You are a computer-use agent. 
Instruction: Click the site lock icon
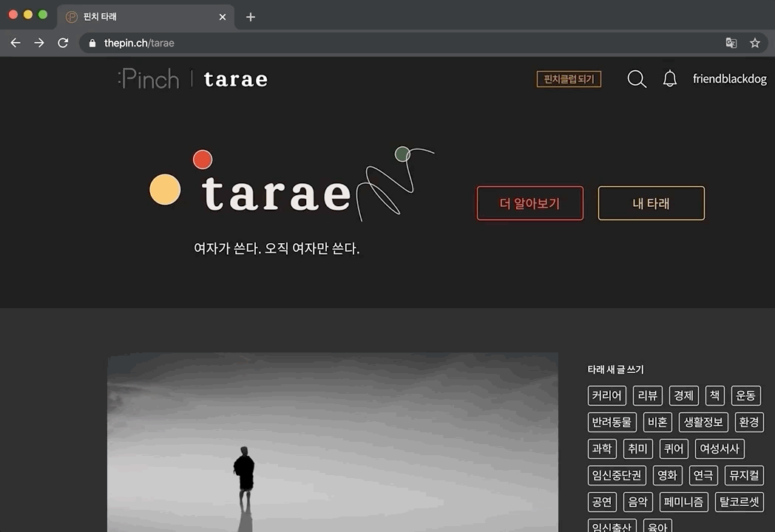pos(92,43)
